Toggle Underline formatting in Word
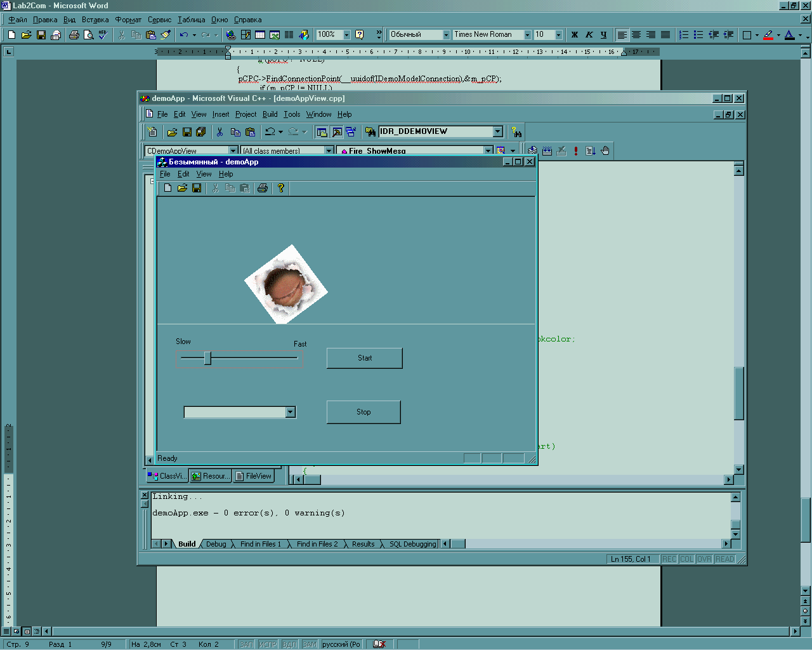Screen dimensions: 812x650 point(604,35)
